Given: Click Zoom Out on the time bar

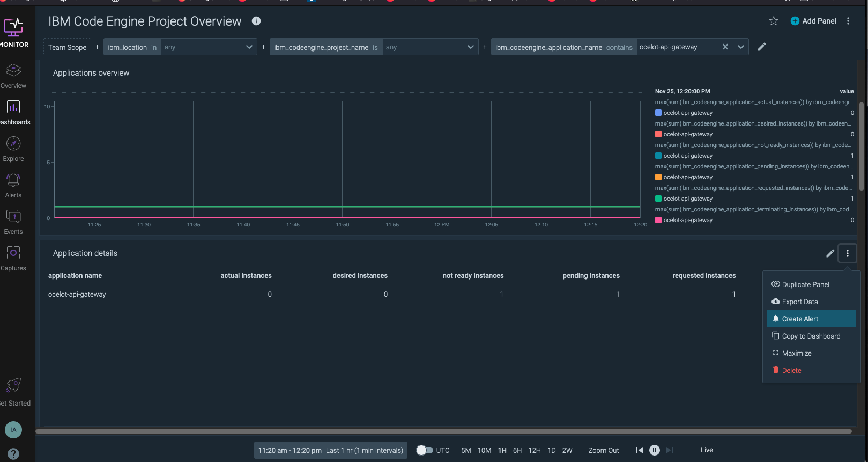Looking at the screenshot, I should [604, 450].
